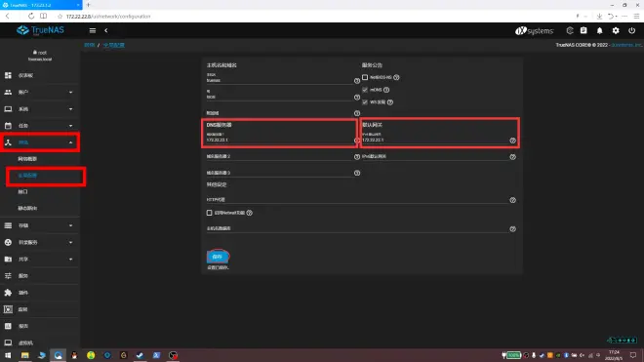
Task: Uncheck the WS-Discovery checkbox
Action: click(365, 101)
